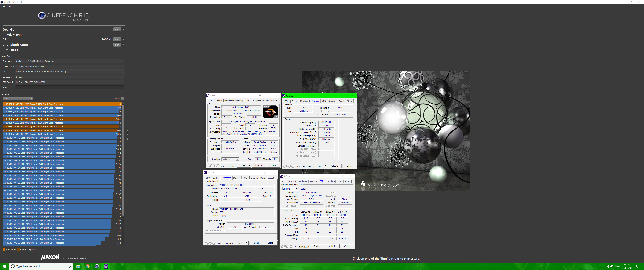Show hidden system tray icons
Screen dimensions: 644x270
(603, 266)
